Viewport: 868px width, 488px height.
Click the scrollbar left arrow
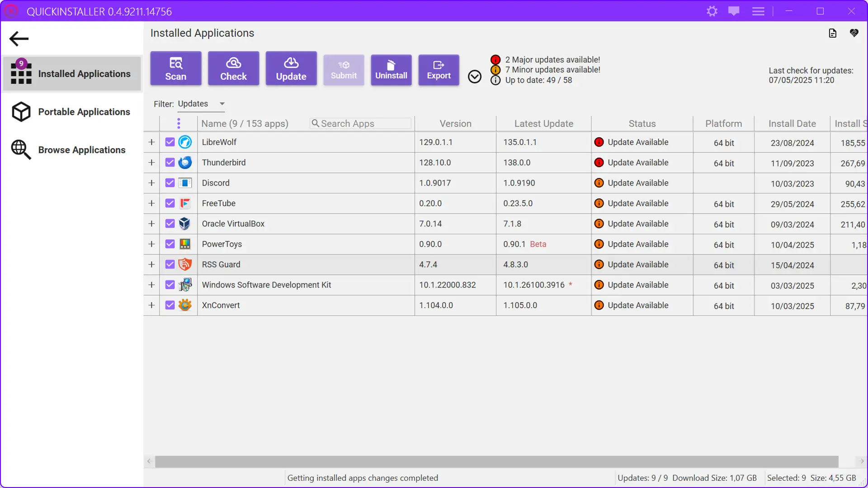click(x=149, y=461)
